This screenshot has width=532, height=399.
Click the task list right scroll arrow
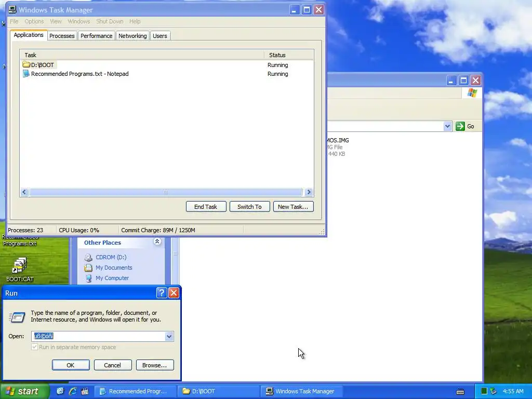[309, 192]
